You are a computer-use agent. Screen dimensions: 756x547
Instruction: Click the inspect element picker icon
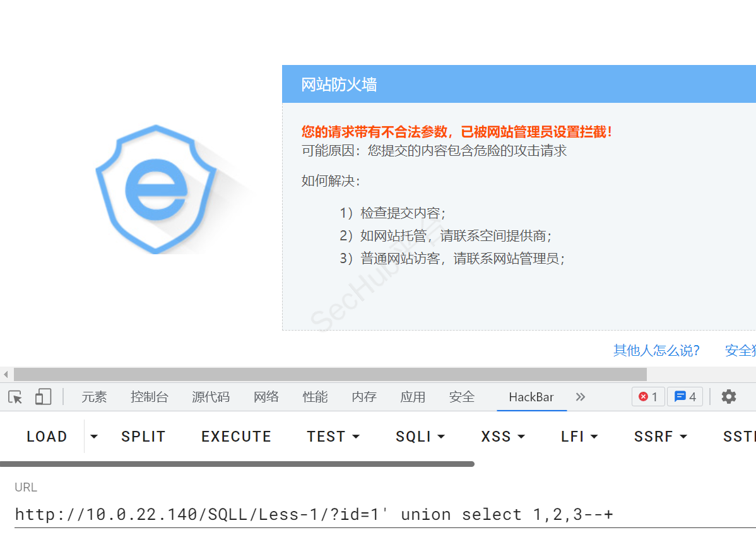pyautogui.click(x=15, y=397)
